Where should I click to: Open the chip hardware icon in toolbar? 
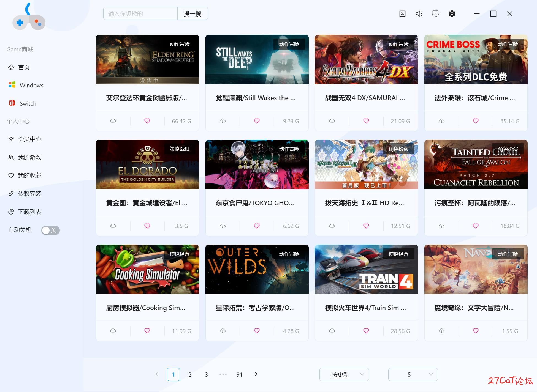[435, 13]
